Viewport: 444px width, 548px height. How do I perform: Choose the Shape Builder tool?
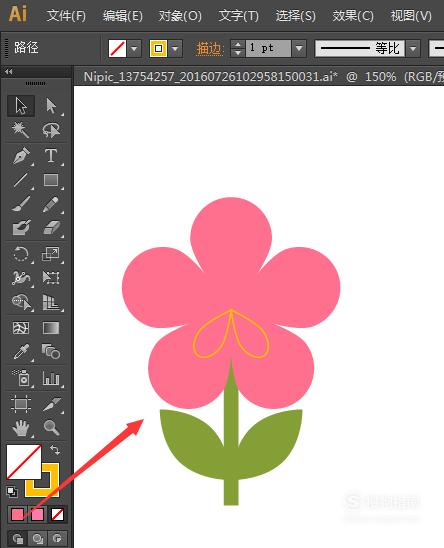coord(21,302)
